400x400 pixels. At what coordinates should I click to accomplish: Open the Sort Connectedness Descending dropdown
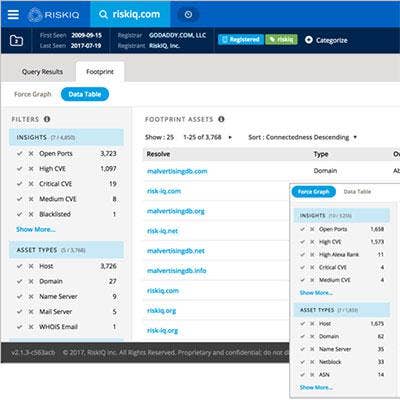click(302, 137)
